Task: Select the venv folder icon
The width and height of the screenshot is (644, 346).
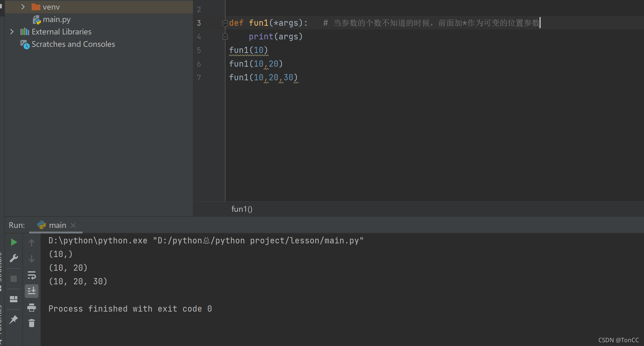Action: pyautogui.click(x=36, y=7)
